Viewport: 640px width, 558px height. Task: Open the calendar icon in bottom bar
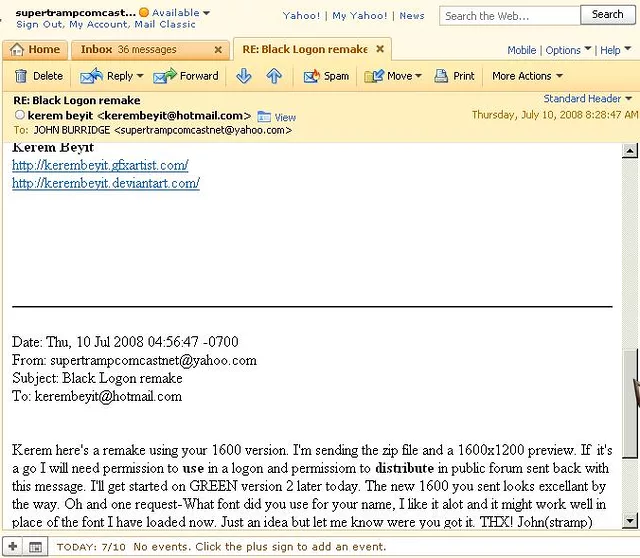point(35,547)
